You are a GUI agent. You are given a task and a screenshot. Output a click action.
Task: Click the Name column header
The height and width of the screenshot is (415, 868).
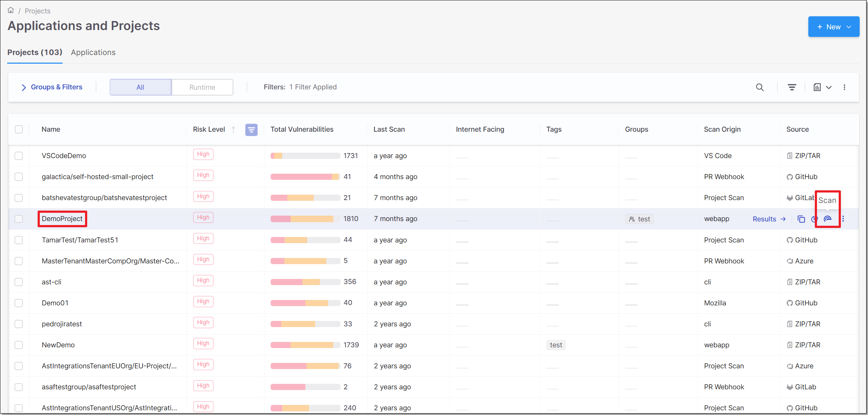51,130
